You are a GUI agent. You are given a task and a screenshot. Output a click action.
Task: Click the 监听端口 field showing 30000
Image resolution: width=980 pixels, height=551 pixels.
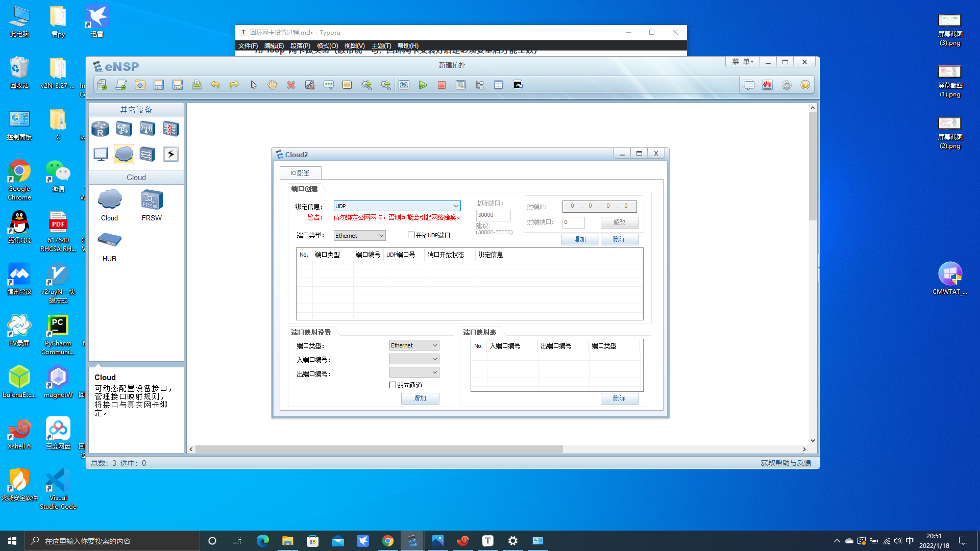[x=493, y=215]
